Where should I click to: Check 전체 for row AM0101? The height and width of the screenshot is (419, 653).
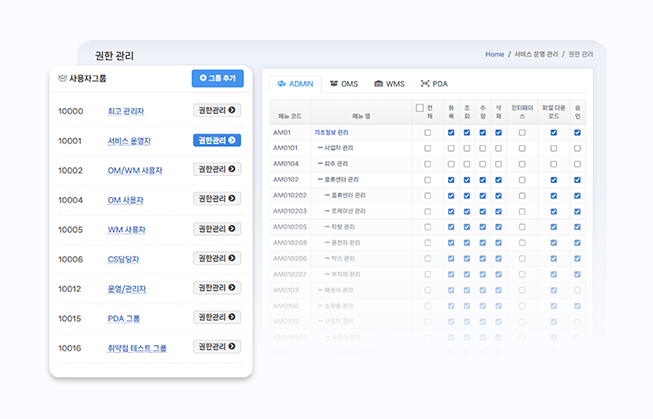pyautogui.click(x=428, y=148)
